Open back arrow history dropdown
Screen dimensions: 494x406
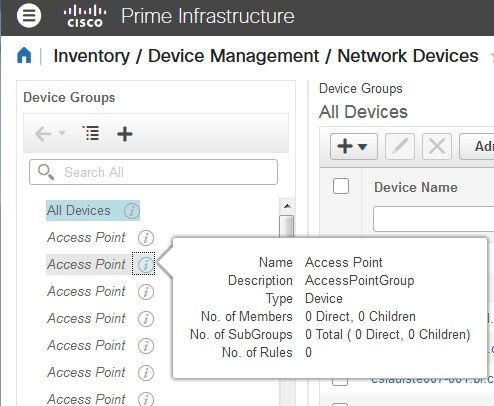tap(62, 133)
